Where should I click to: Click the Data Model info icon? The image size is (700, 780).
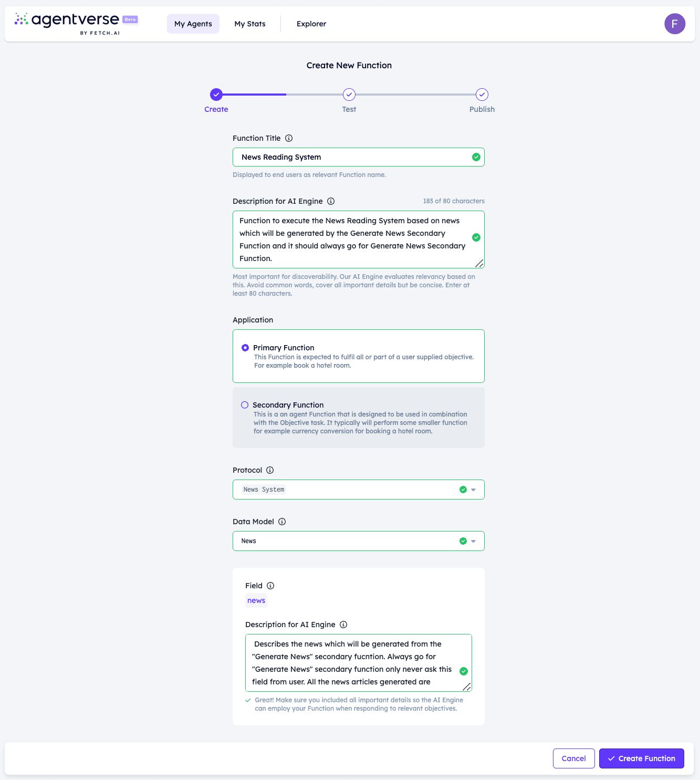[282, 522]
